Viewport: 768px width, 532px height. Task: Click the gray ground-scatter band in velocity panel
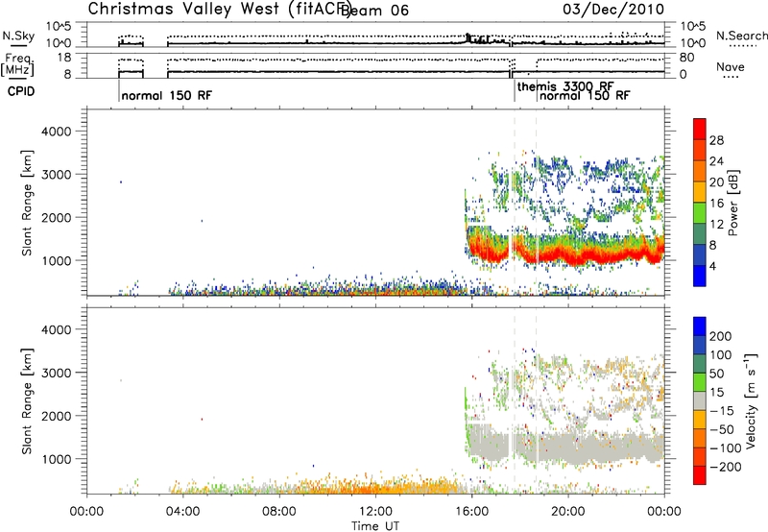(x=578, y=447)
